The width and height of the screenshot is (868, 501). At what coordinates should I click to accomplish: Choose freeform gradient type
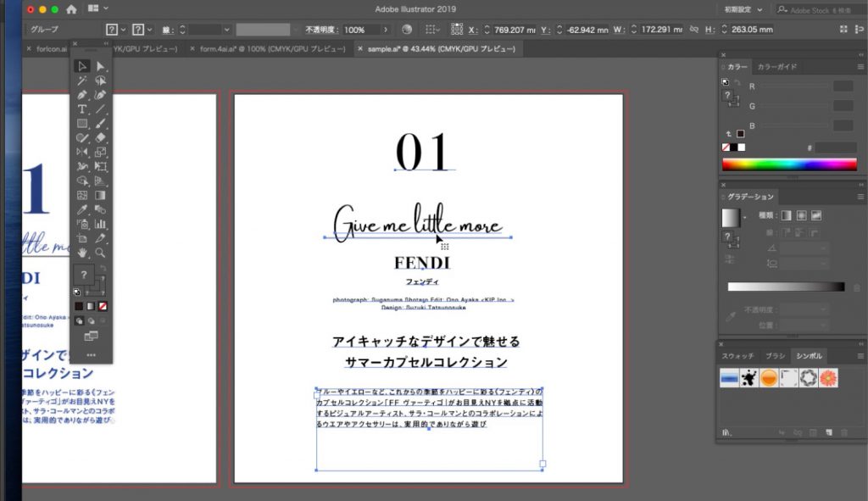816,215
